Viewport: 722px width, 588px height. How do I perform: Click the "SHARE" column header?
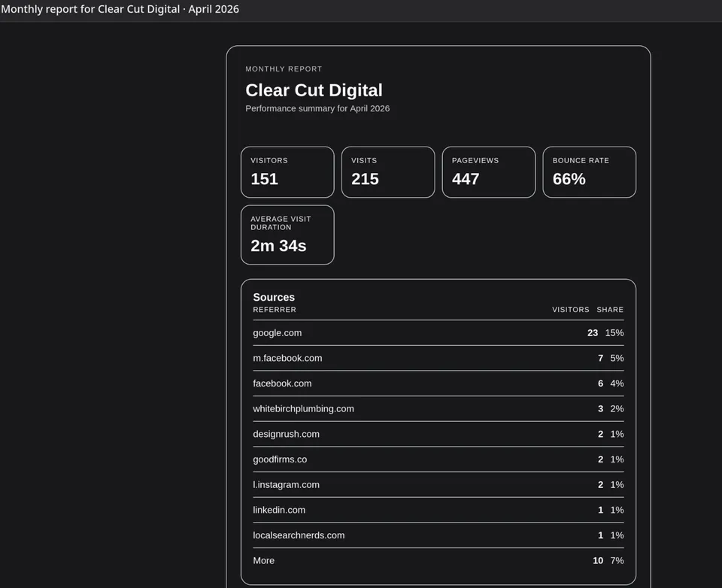[610, 310]
